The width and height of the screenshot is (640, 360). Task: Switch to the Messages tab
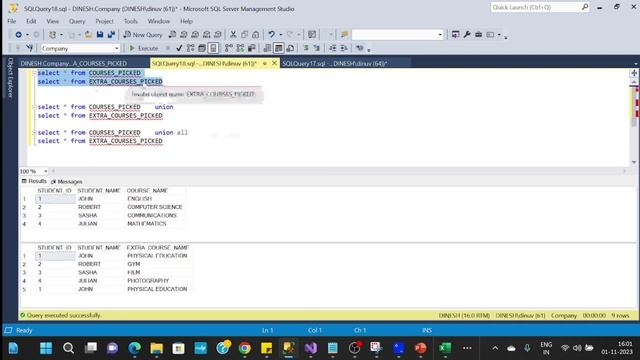click(x=67, y=181)
